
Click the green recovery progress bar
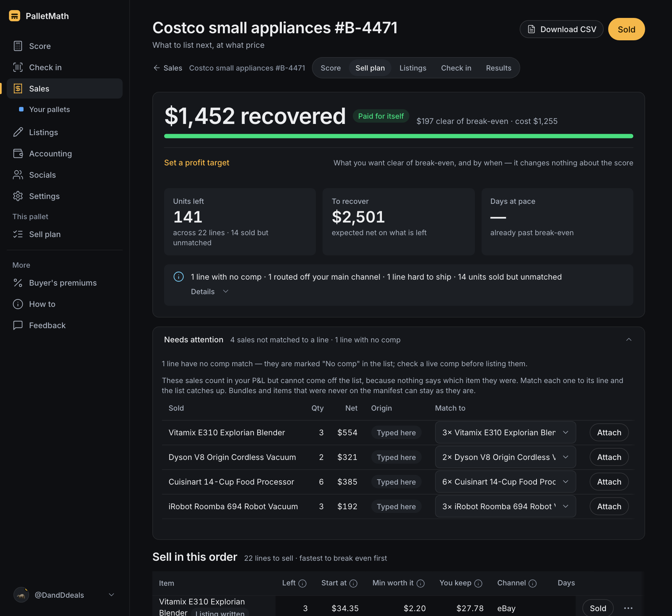tap(399, 136)
